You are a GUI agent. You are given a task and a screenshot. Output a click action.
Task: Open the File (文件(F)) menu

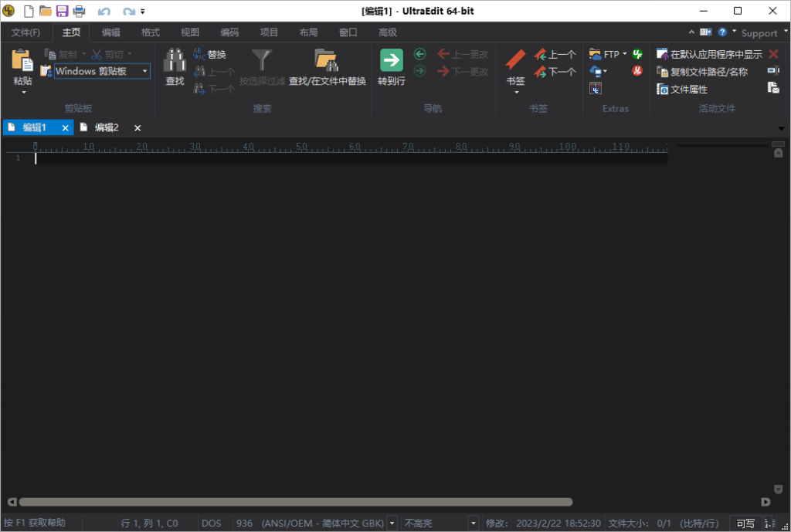(x=25, y=32)
